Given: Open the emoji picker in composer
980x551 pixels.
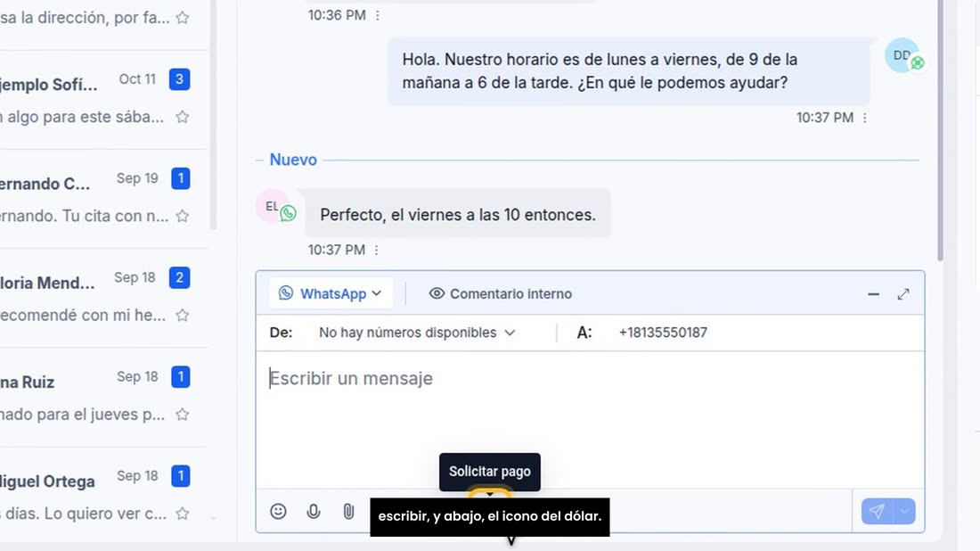Looking at the screenshot, I should coord(278,512).
